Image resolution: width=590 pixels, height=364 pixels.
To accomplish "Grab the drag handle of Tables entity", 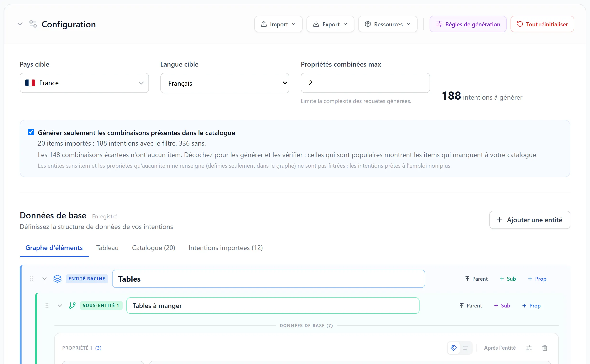I will pyautogui.click(x=32, y=279).
